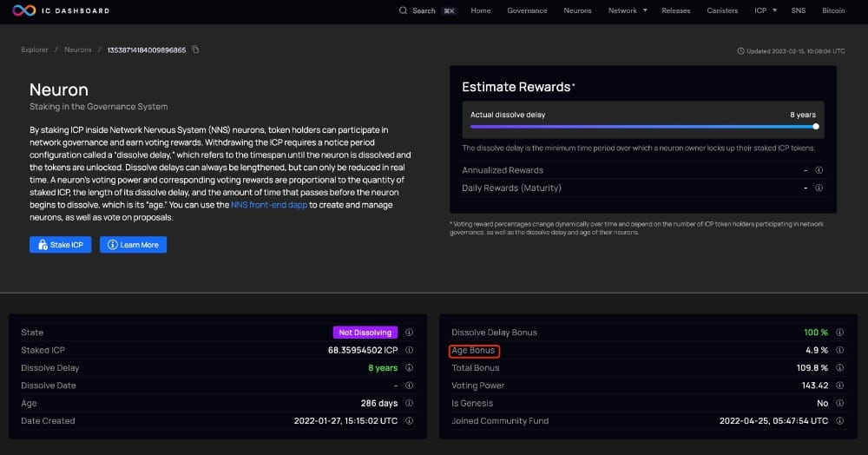Click info icon next to Annualized Rewards
This screenshot has width=868, height=455.
819,170
